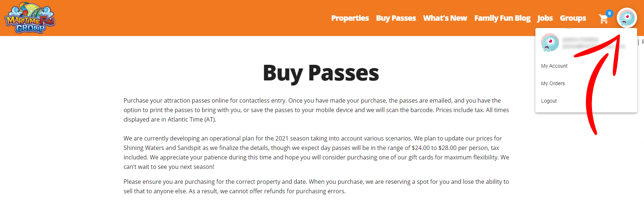Click the blurred email address in the dropdown
This screenshot has width=644, height=210.
[x=594, y=46]
